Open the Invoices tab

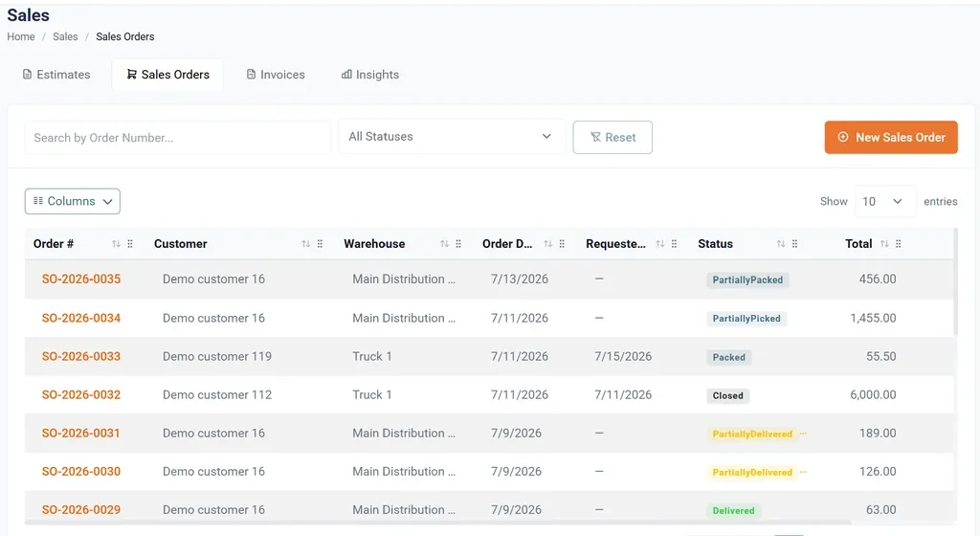pos(276,75)
